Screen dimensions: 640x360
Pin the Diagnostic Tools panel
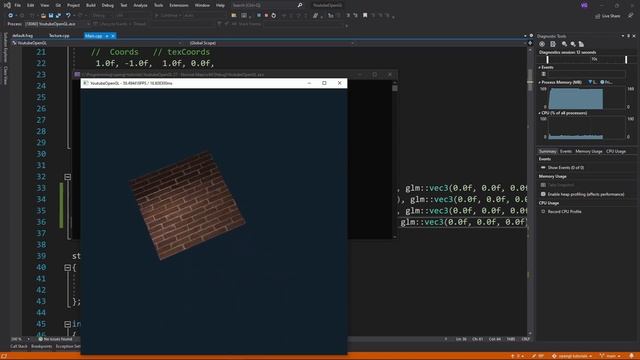pyautogui.click(x=629, y=36)
